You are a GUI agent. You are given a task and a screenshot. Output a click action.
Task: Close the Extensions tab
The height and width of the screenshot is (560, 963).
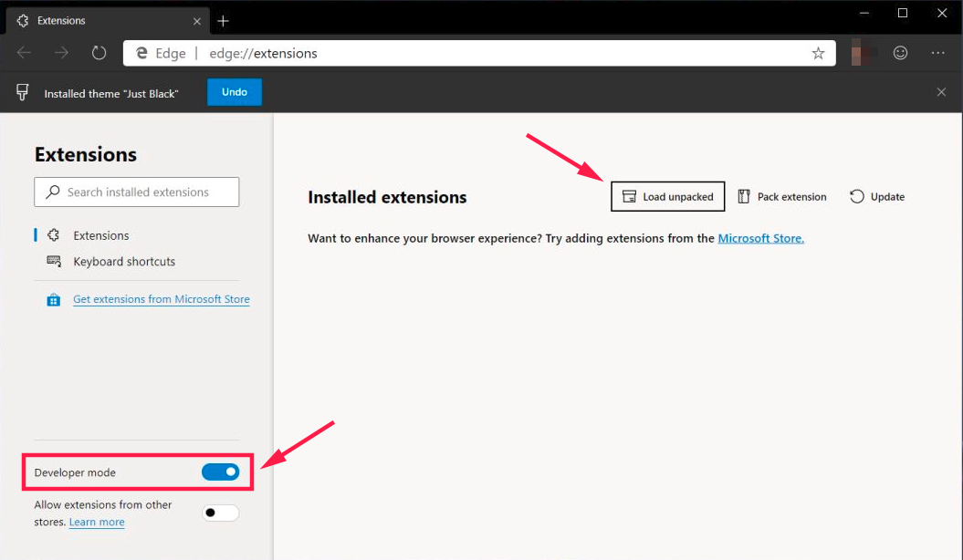point(196,22)
